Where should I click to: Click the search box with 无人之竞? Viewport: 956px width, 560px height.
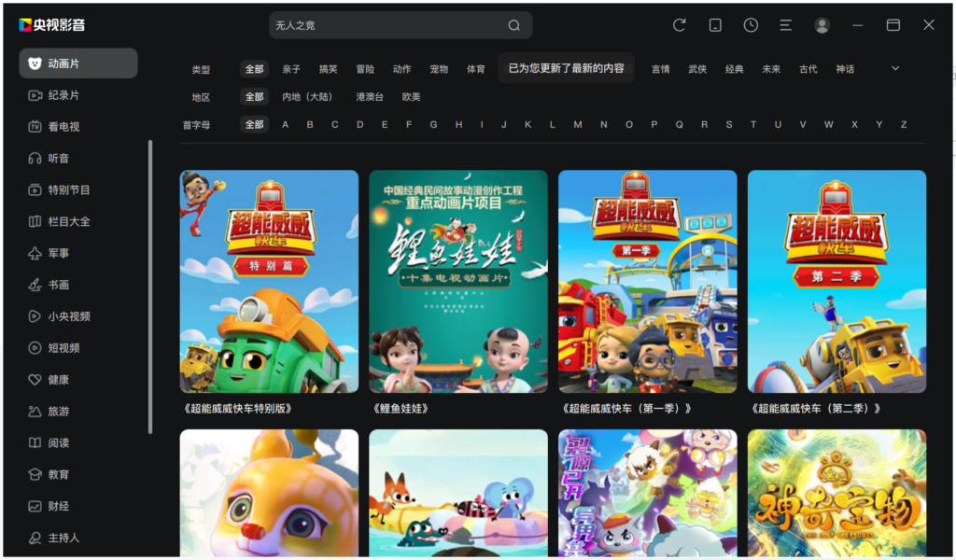tap(387, 25)
